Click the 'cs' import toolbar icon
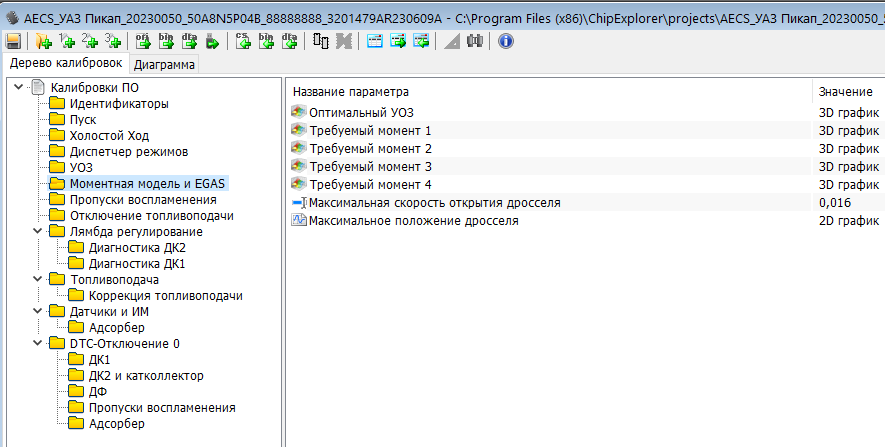This screenshot has width=885, height=447. 243,41
